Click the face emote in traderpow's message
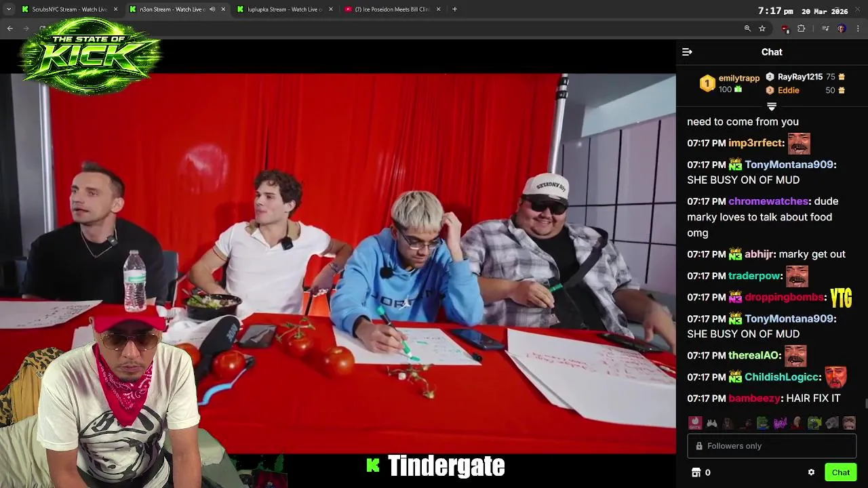Screen dimensions: 868x488 pos(797,276)
